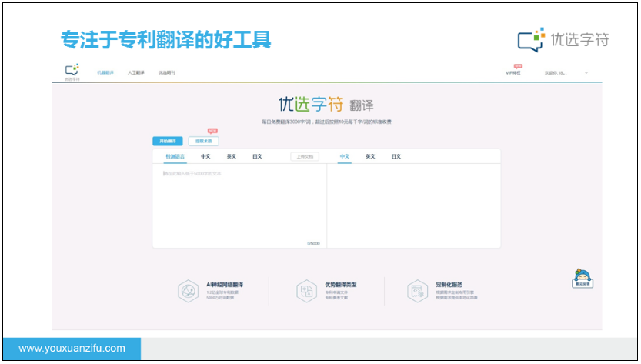Expand the user account dropdown arrow

(586, 73)
